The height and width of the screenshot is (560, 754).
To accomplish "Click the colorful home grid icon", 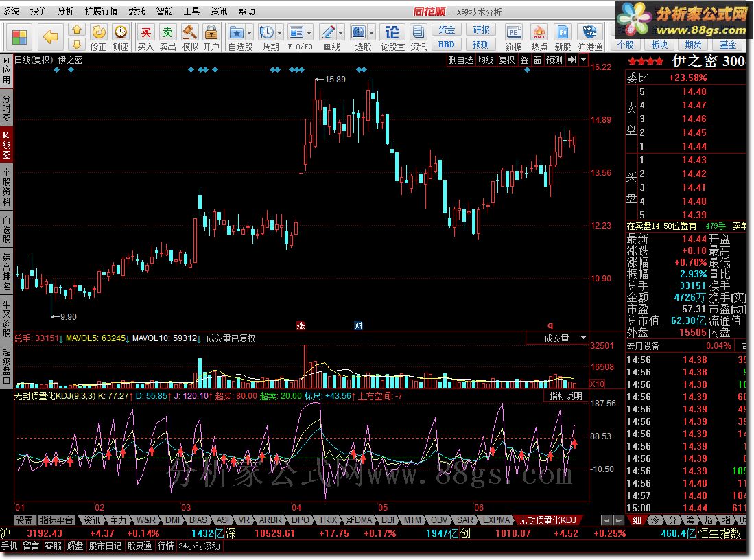I will click(20, 37).
